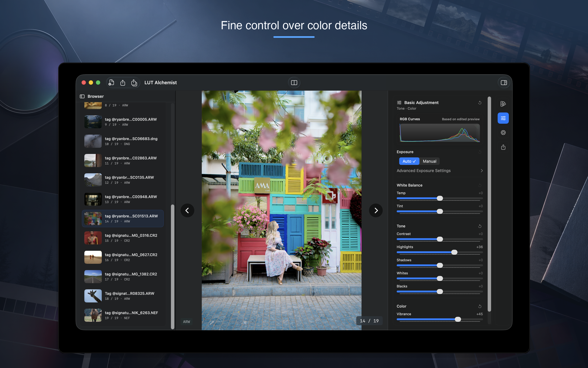Reset all Basic Adjustment settings
Viewport: 588px width, 368px height.
point(480,103)
